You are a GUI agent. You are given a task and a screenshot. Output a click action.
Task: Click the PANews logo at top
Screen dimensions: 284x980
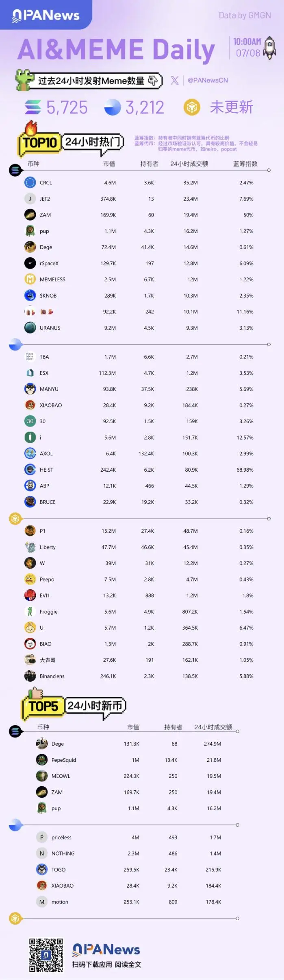click(46, 15)
